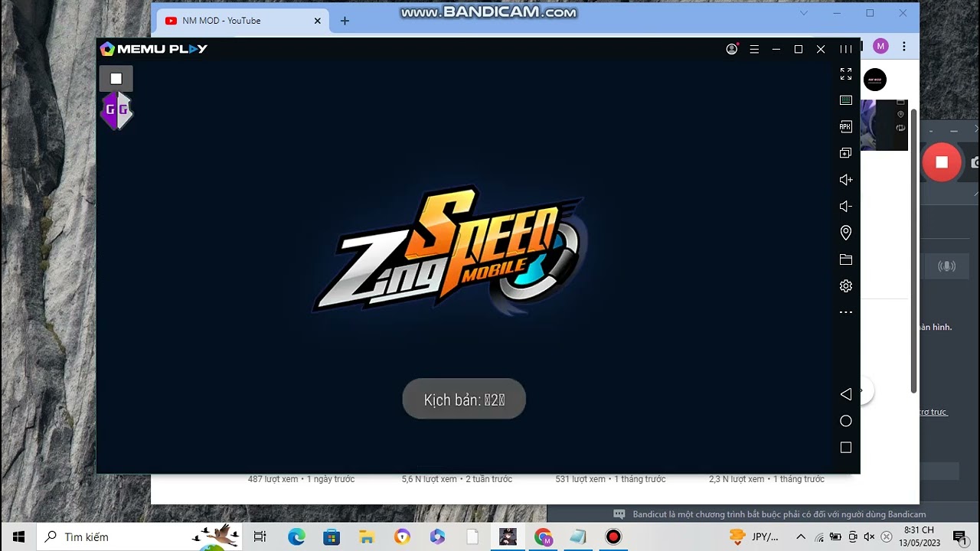Open Cốc Cốc browser taskbar icon
The image size is (980, 551).
point(402,537)
